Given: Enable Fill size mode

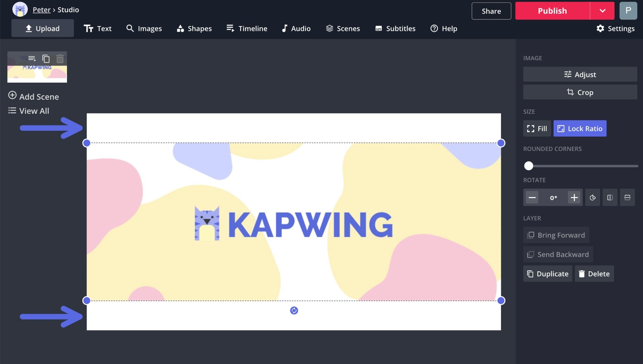Looking at the screenshot, I should [x=537, y=128].
